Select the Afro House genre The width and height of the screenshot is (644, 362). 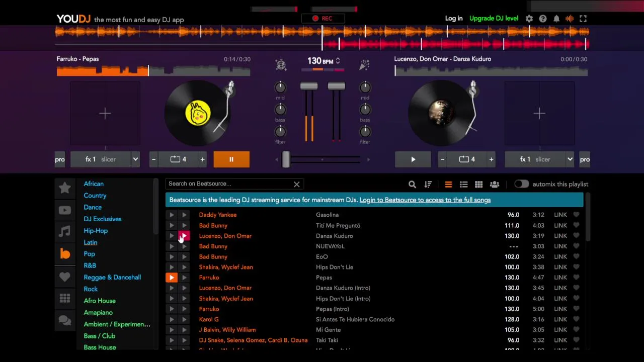pyautogui.click(x=100, y=301)
